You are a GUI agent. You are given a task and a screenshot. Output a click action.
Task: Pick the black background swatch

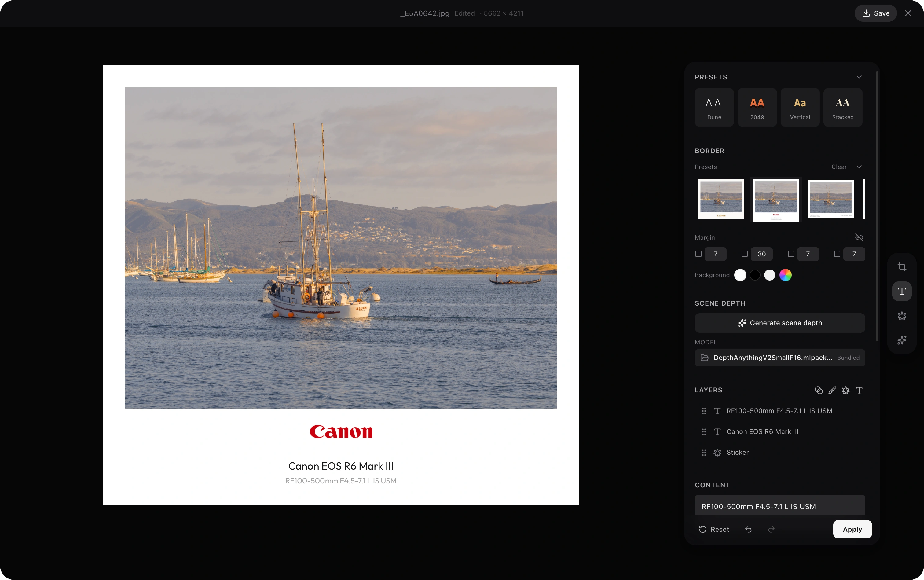(x=755, y=275)
